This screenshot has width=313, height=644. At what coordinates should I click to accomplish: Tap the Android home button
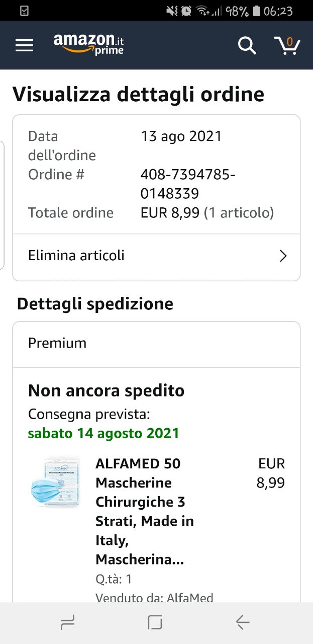click(x=155, y=623)
